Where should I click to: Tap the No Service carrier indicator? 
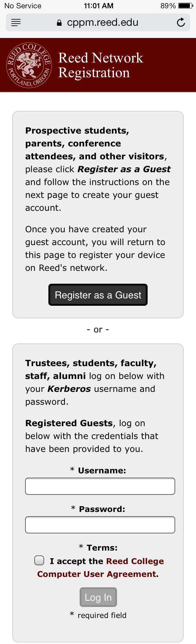pyautogui.click(x=23, y=6)
